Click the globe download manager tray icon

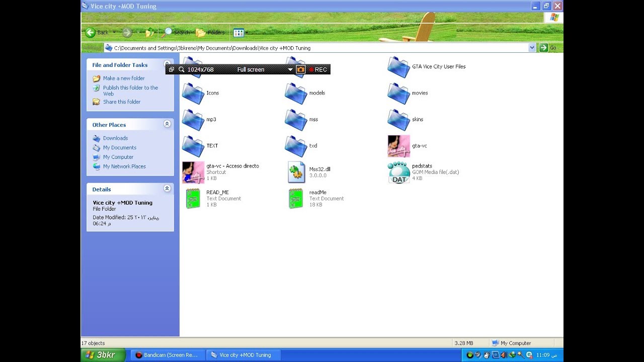click(512, 355)
